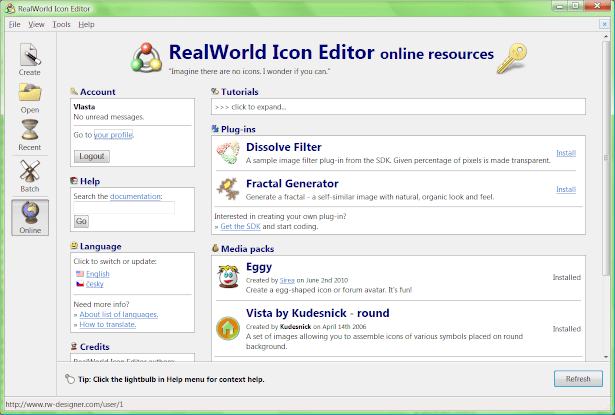Viewport: 615px width, 415px height.
Task: Click Vista by Kudesnick - round title
Action: (x=318, y=313)
